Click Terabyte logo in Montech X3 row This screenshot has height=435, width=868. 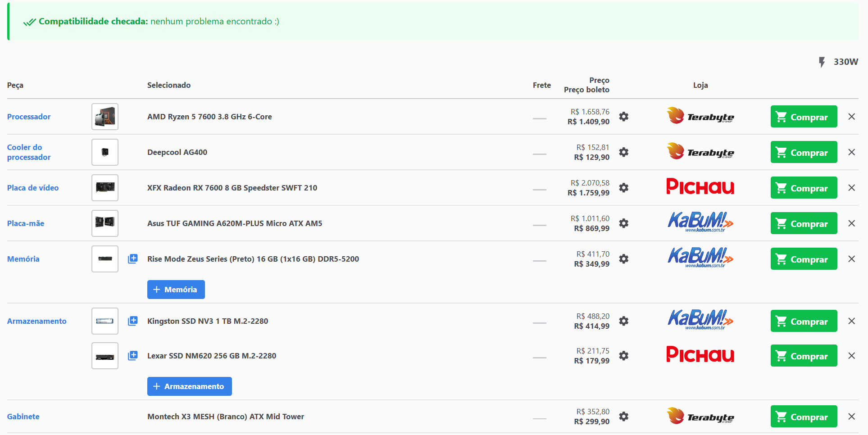coord(700,416)
